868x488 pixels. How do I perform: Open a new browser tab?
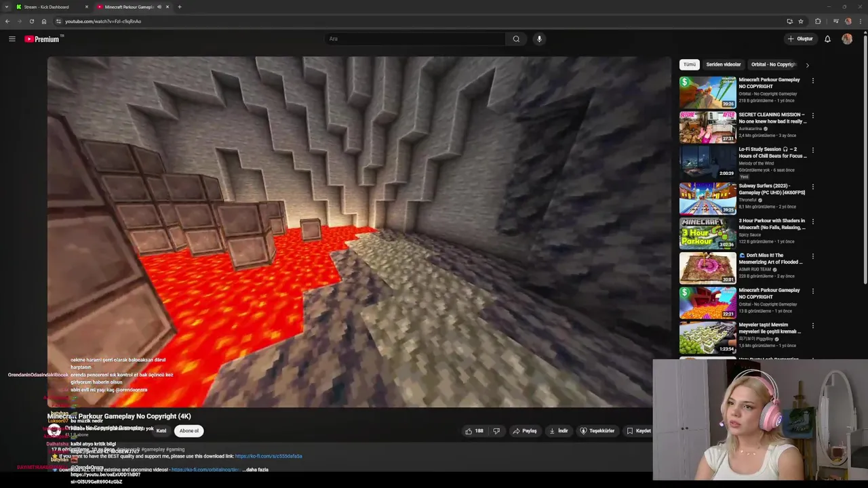pos(179,7)
